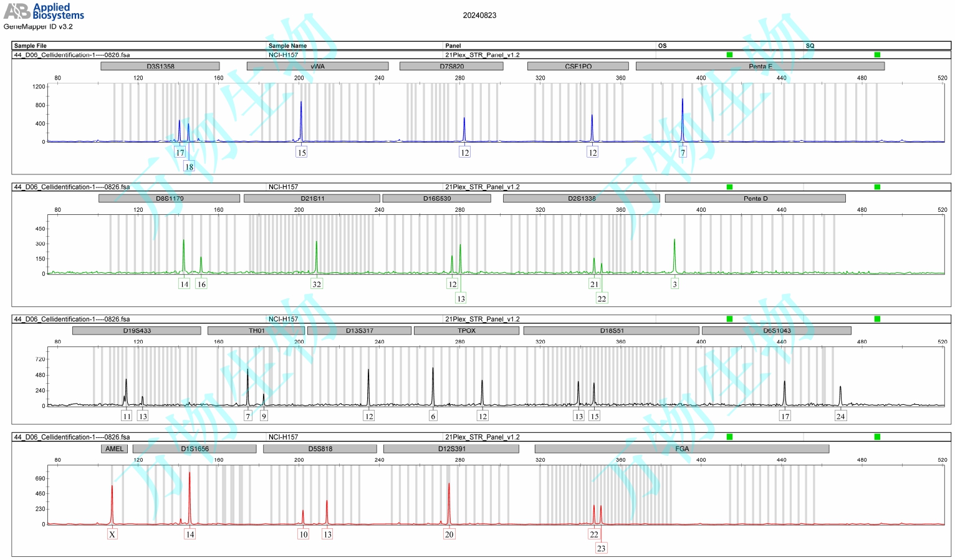This screenshot has height=560, width=955.
Task: Select the FGA locus header bar
Action: pyautogui.click(x=681, y=448)
